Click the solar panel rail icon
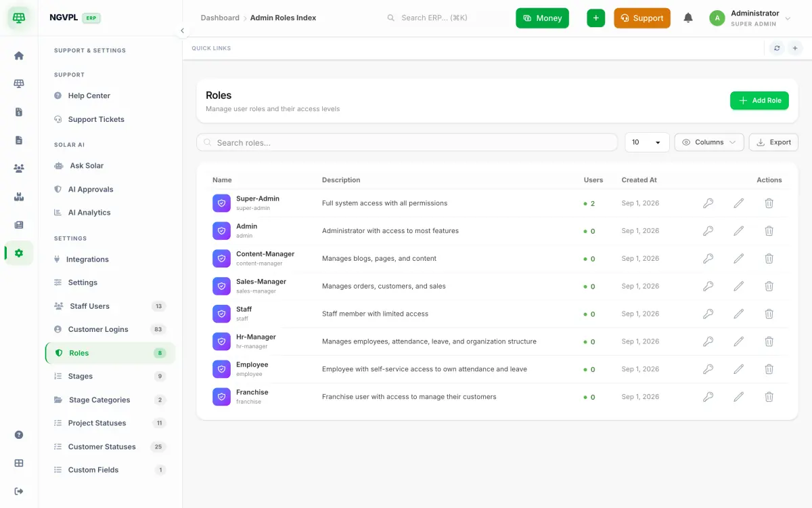The height and width of the screenshot is (508, 812). point(19,84)
